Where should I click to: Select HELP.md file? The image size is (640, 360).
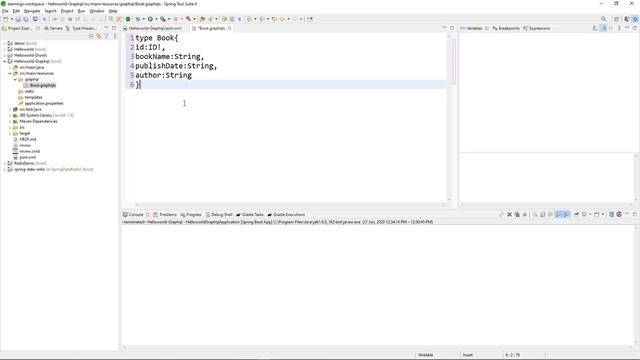point(27,139)
